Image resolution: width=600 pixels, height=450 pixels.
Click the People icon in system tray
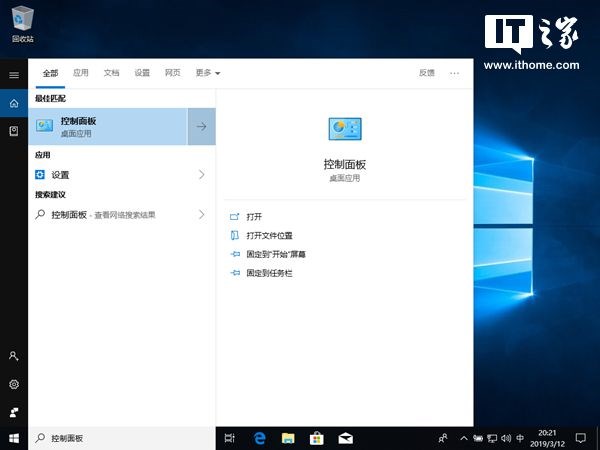click(443, 438)
